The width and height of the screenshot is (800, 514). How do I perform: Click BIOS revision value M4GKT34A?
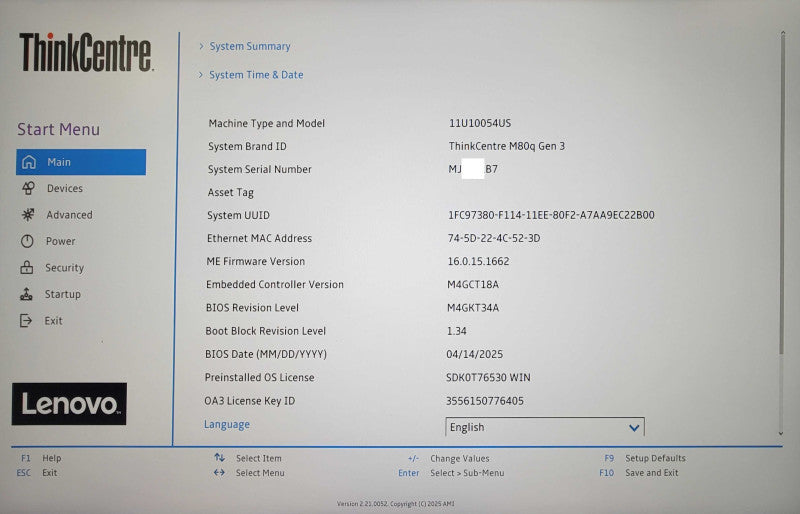point(473,307)
